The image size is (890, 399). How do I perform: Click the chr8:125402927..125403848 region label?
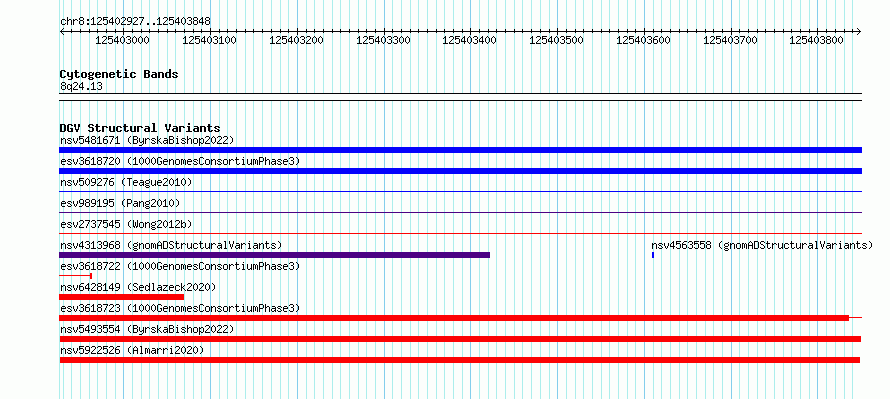click(x=135, y=22)
